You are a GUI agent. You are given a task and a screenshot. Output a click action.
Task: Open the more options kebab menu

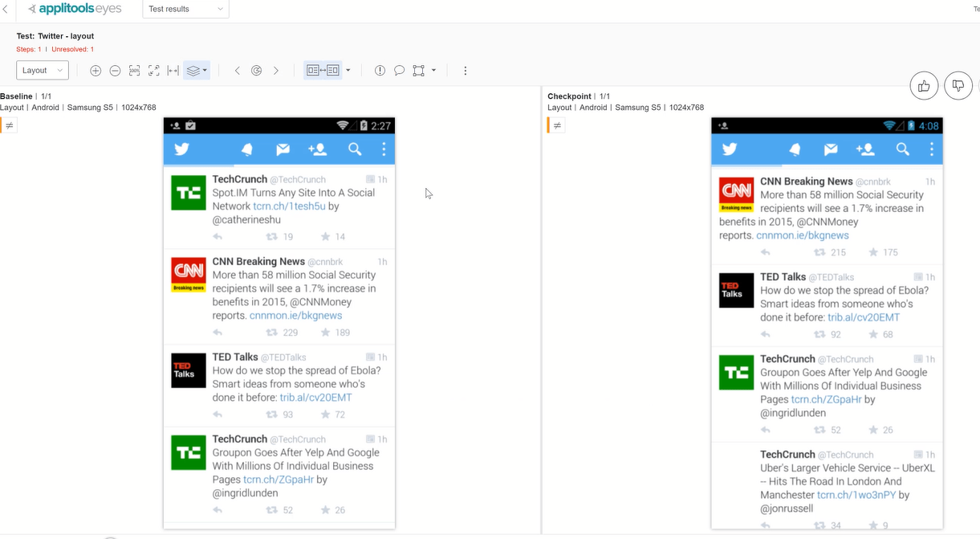[466, 71]
